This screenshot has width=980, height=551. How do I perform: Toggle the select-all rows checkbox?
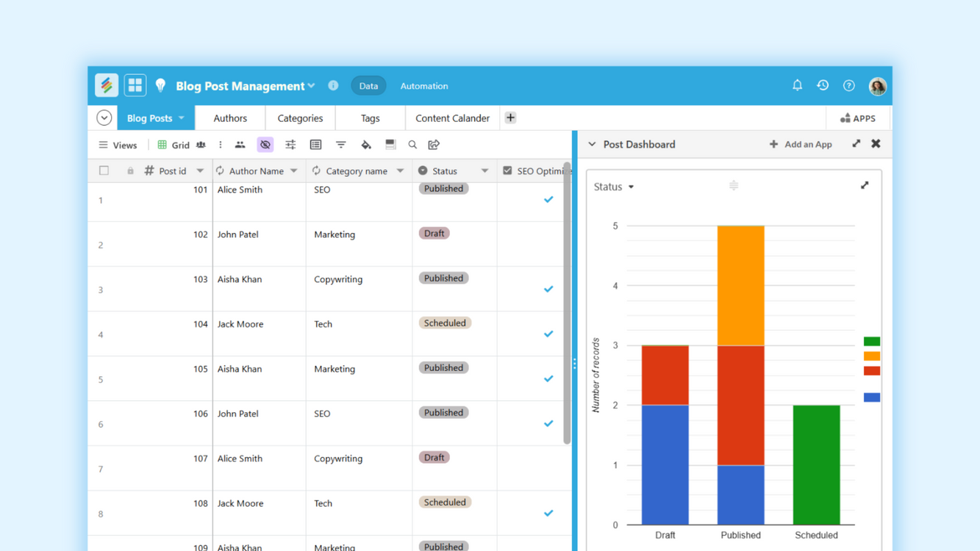tap(104, 170)
